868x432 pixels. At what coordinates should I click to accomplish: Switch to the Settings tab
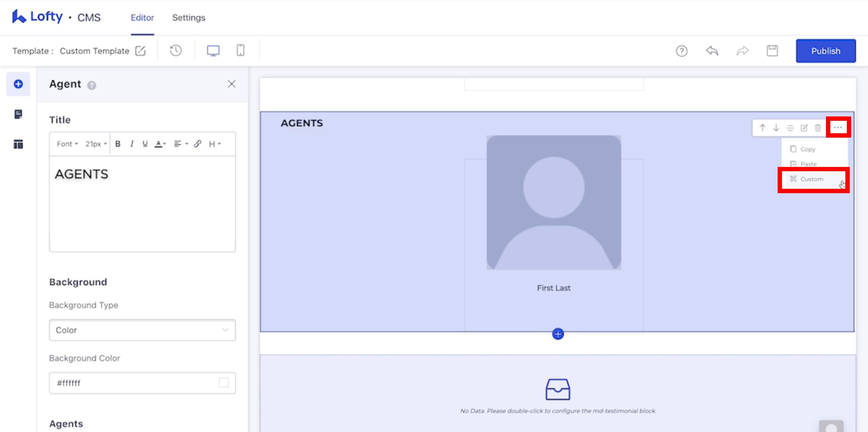[188, 17]
